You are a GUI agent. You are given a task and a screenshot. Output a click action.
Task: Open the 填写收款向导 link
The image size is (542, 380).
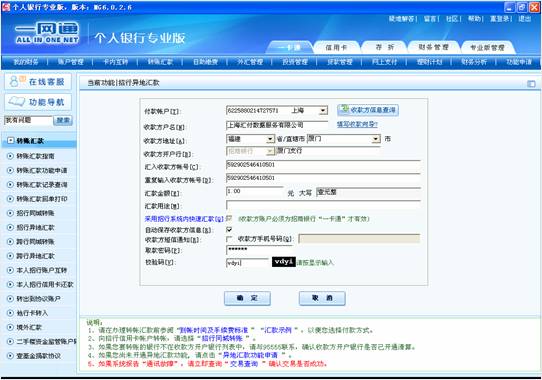coord(357,124)
